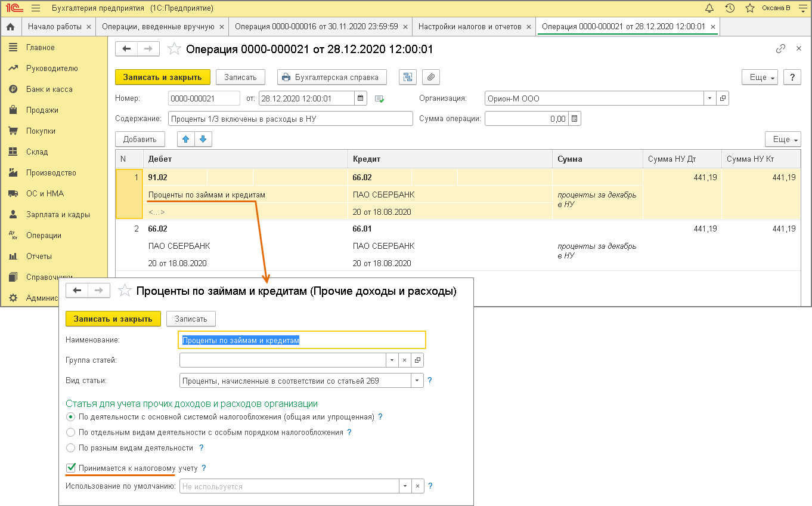The height and width of the screenshot is (506, 812).
Task: Click the Наименование input field
Action: click(302, 340)
